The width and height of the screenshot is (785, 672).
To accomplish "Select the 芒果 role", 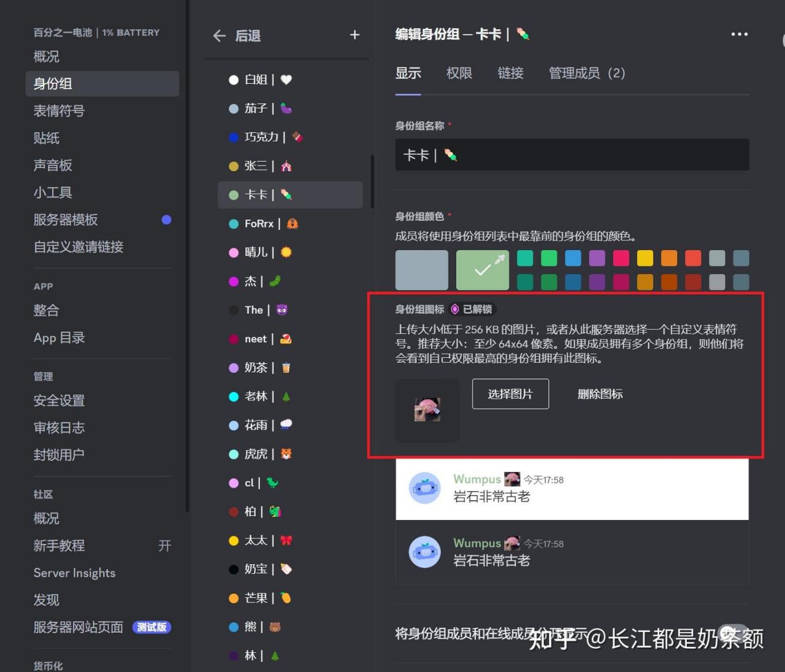I will pos(290,598).
